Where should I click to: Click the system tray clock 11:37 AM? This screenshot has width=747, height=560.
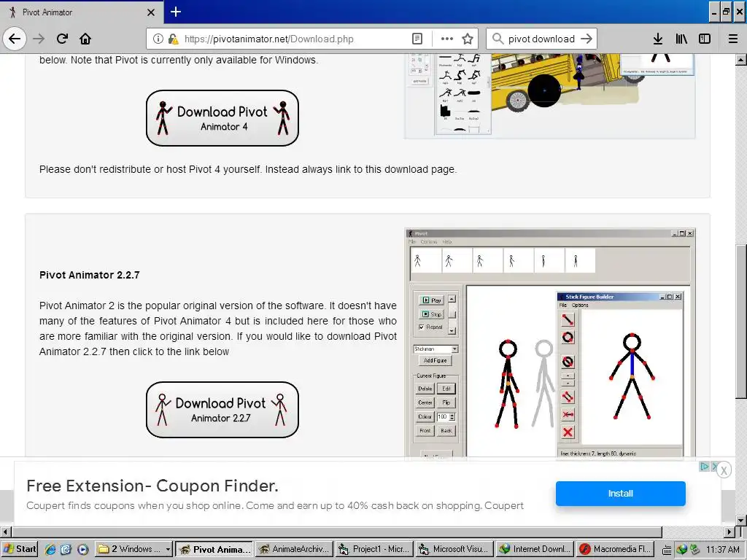pyautogui.click(x=722, y=550)
